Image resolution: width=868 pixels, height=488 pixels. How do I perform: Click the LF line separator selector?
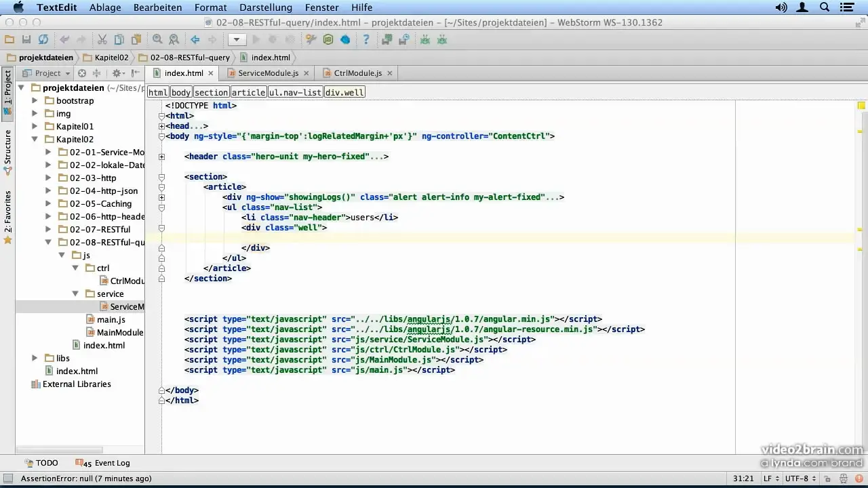pyautogui.click(x=771, y=479)
